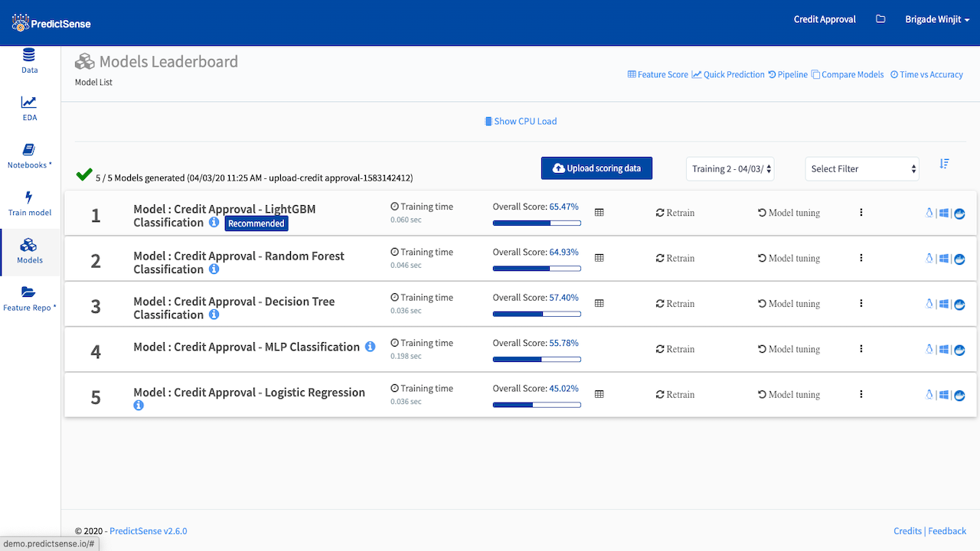Viewport: 980px width, 551px height.
Task: Open Notebooks in sidebar
Action: point(30,156)
